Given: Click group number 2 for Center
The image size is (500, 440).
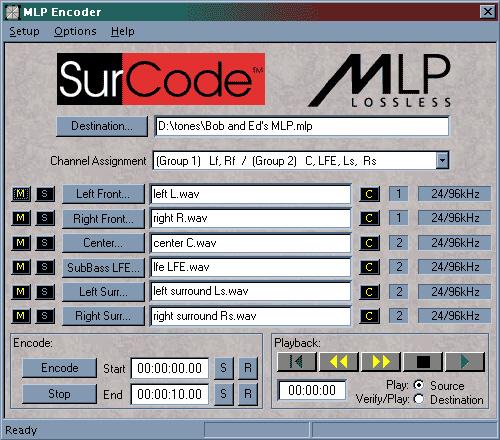Looking at the screenshot, I should [x=399, y=243].
